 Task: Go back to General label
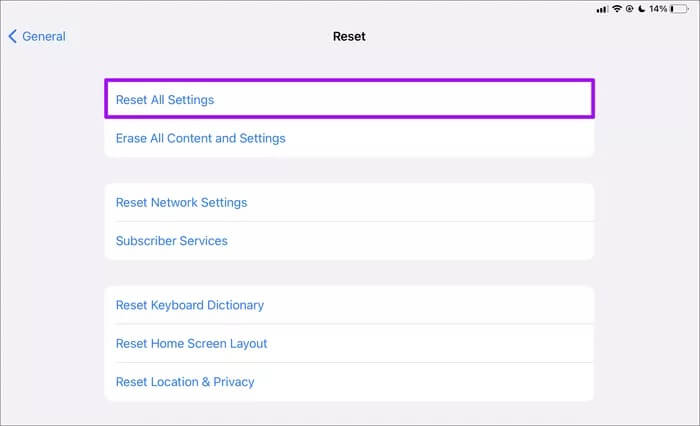click(x=44, y=36)
